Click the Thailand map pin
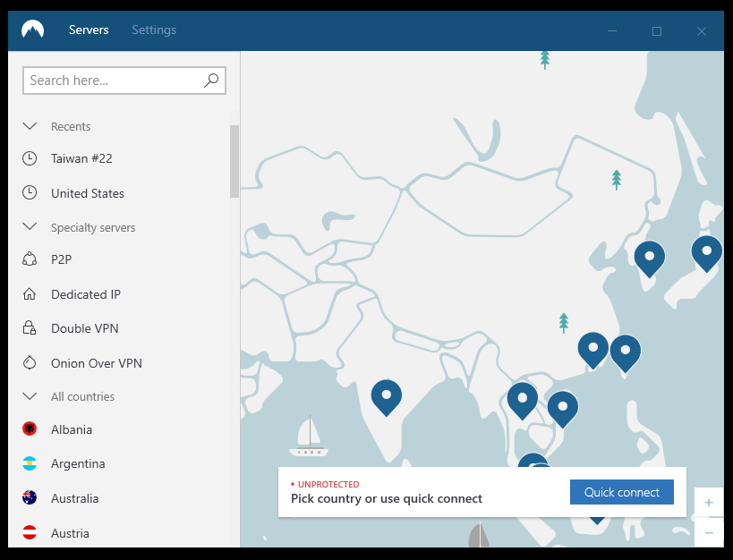This screenshot has width=733, height=560. click(x=522, y=401)
